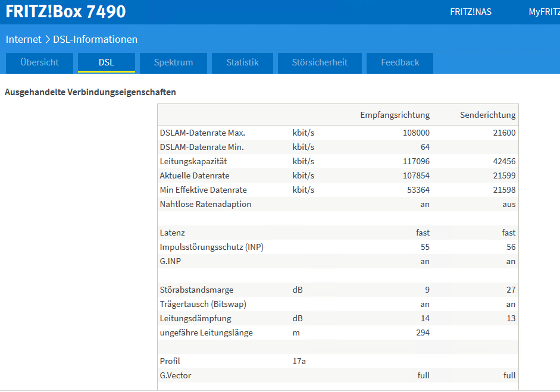Click the Min Effektive Datenrate label
The height and width of the screenshot is (392, 560).
click(x=203, y=190)
